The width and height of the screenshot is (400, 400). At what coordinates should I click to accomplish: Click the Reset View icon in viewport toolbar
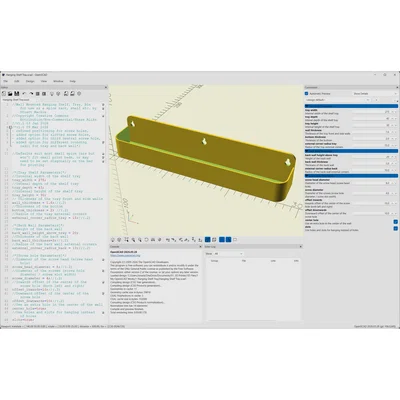[147, 239]
